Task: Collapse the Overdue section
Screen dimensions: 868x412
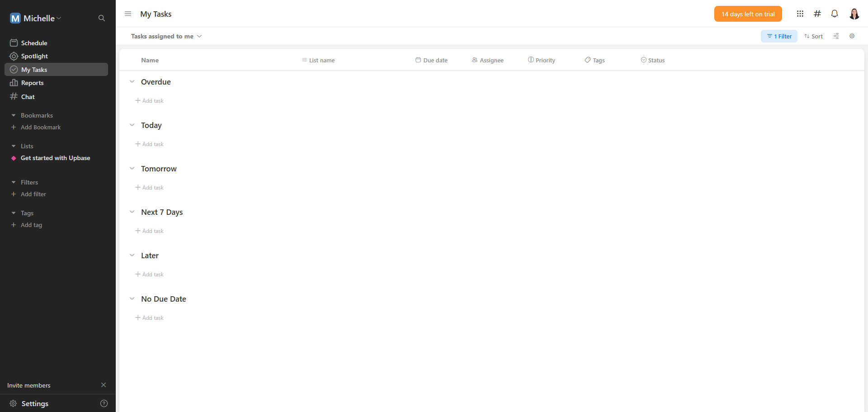Action: [132, 82]
